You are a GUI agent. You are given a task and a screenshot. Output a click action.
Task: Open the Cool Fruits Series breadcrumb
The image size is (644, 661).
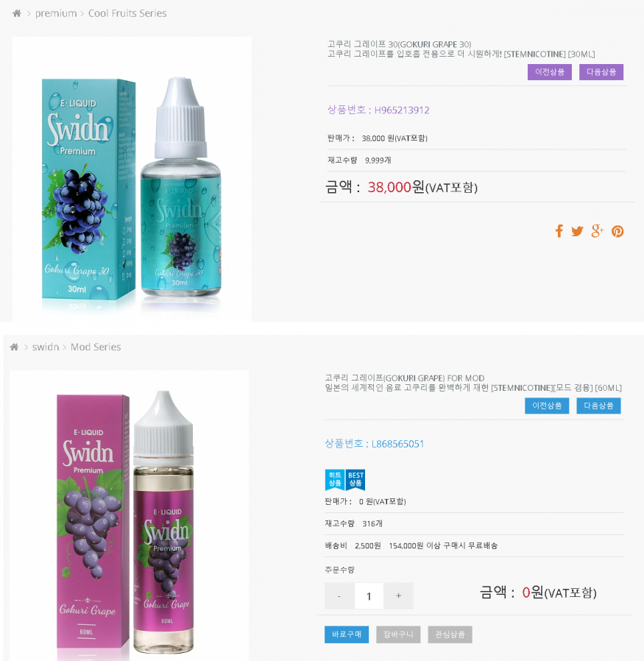pyautogui.click(x=127, y=13)
